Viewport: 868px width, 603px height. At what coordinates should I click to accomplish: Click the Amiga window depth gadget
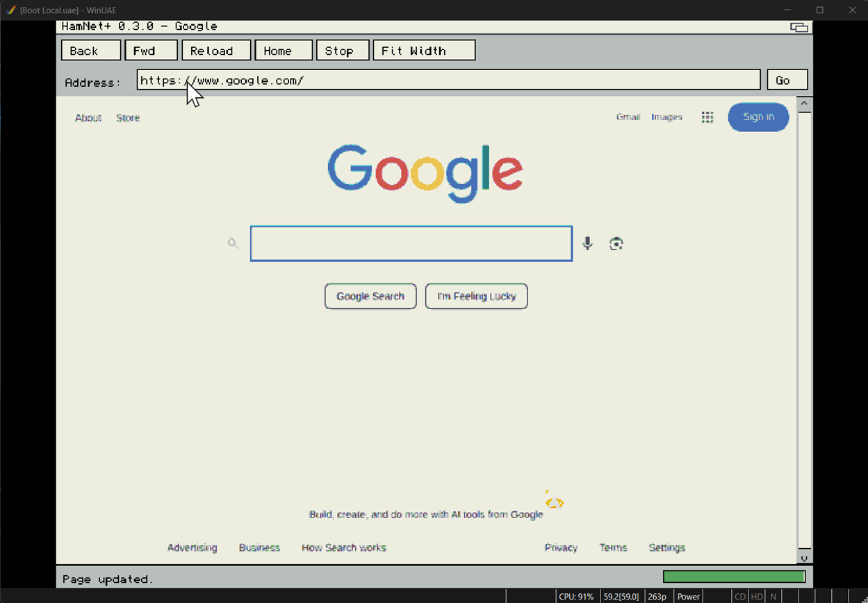pos(799,27)
